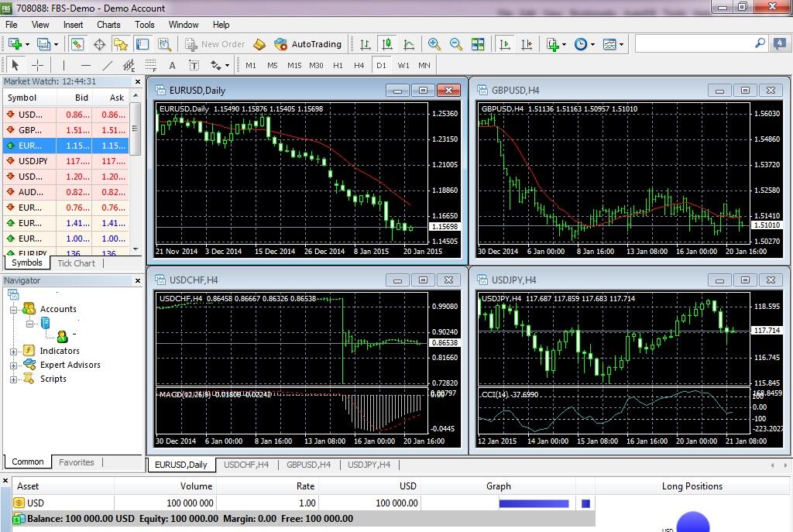Viewport: 793px width, 532px height.
Task: Show Navigator via the folder-star toolbar icon
Action: point(120,44)
